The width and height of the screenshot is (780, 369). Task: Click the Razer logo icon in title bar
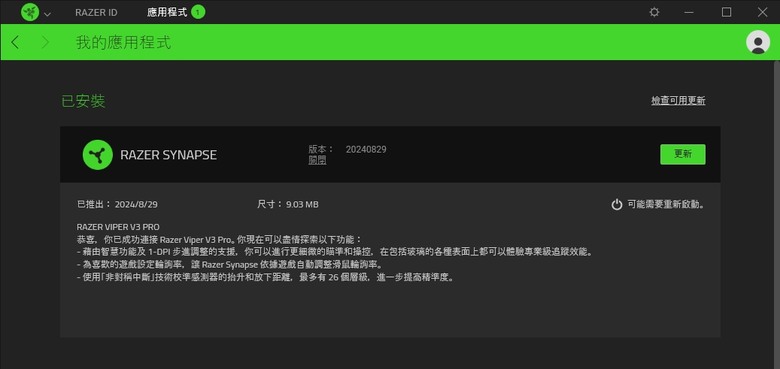coord(30,12)
